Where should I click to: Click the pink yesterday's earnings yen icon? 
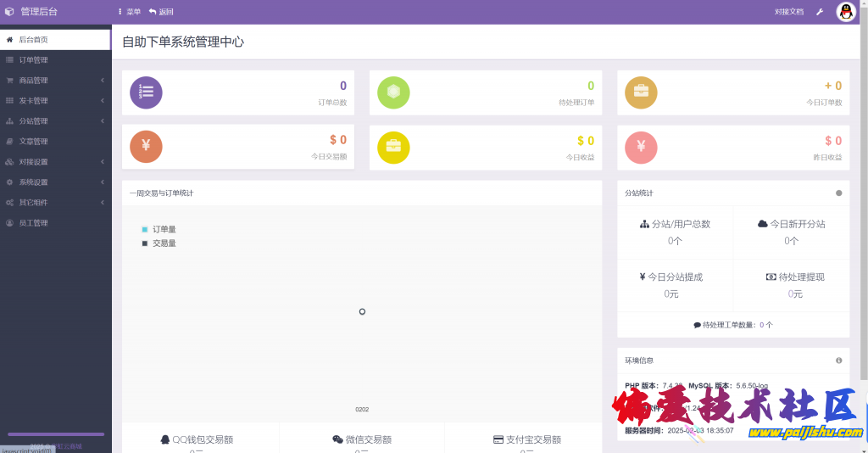tap(641, 148)
